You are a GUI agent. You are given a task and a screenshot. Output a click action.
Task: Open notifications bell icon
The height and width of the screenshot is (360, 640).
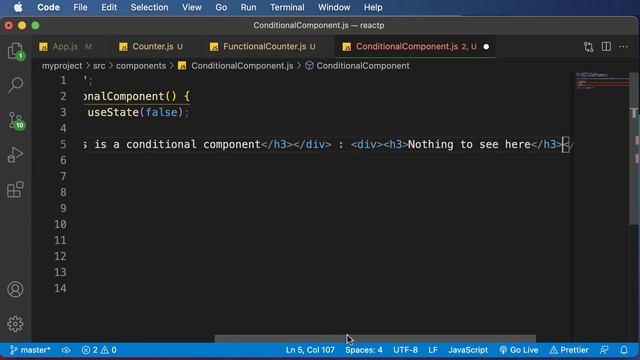point(624,350)
